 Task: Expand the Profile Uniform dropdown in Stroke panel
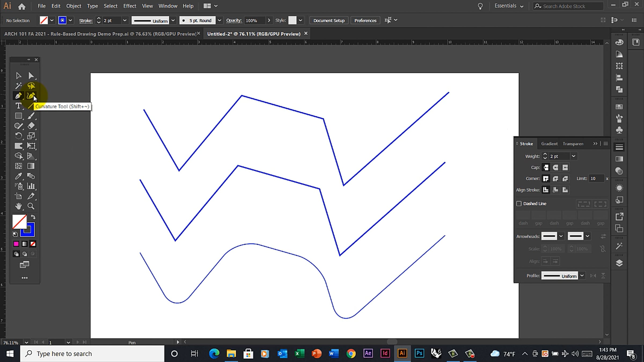[x=582, y=276]
